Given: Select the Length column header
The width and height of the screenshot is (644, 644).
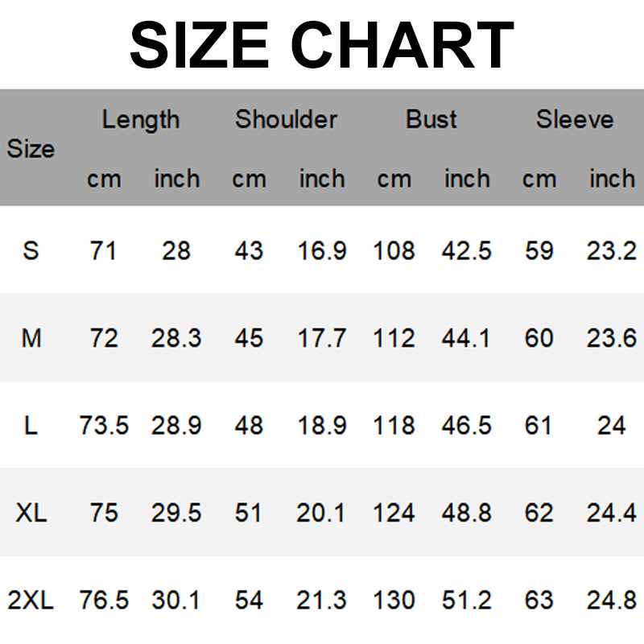Looking at the screenshot, I should (141, 120).
